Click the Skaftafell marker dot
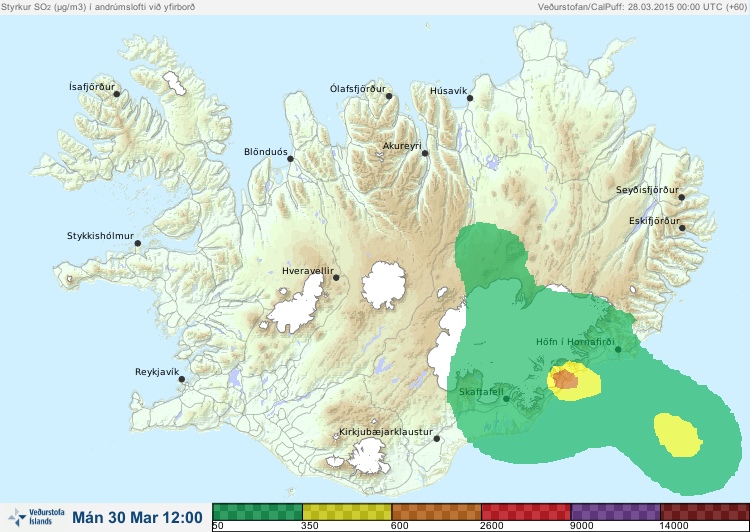The width and height of the screenshot is (750, 532). pyautogui.click(x=506, y=399)
